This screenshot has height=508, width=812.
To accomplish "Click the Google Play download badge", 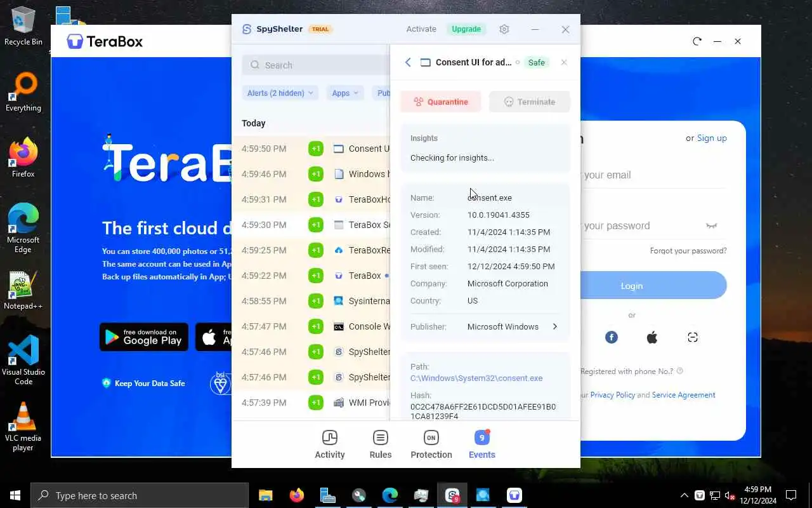I will (x=144, y=337).
